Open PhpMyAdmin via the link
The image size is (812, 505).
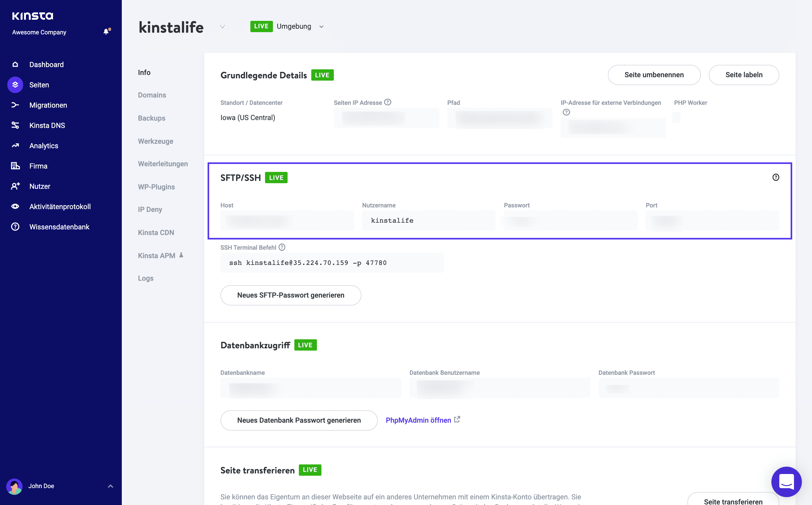[418, 420]
